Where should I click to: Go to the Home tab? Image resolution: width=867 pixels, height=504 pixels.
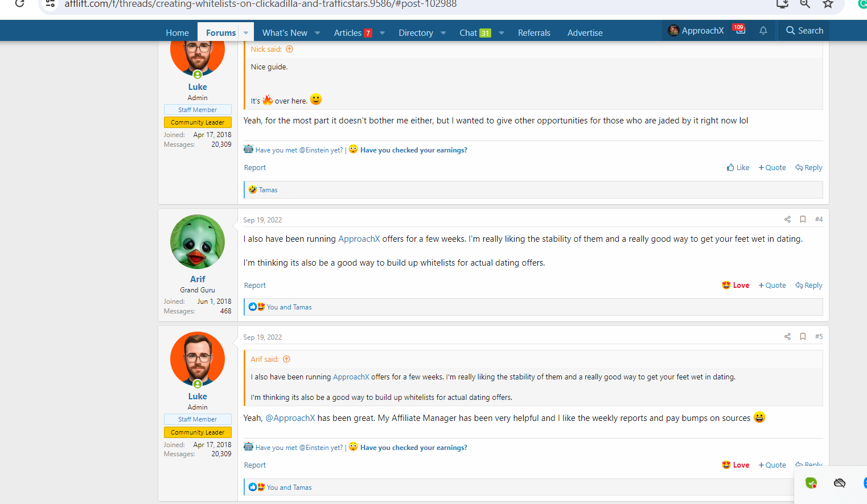(x=177, y=33)
